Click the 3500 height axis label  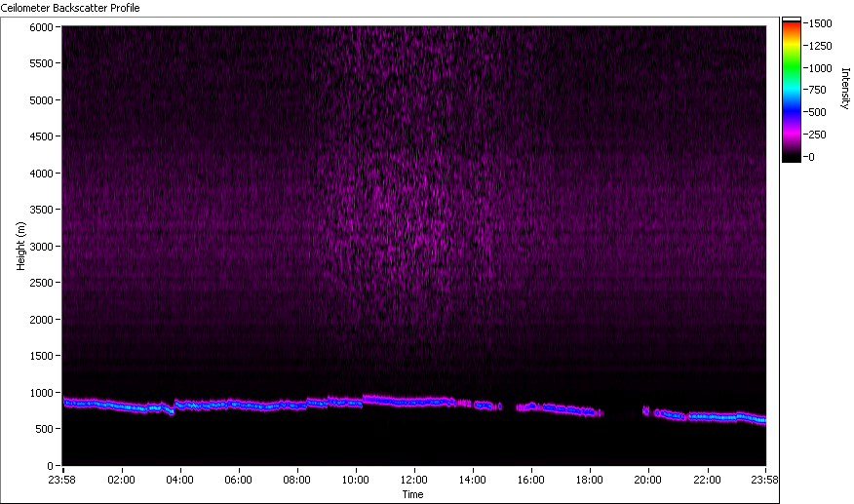[x=41, y=210]
